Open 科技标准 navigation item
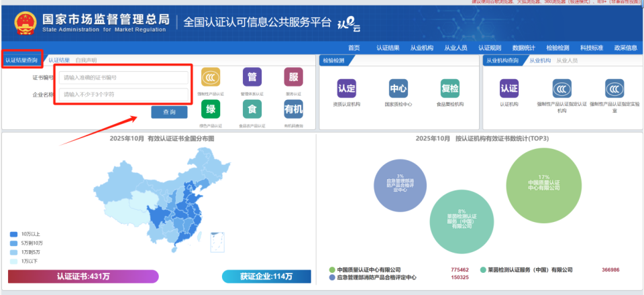 point(592,48)
